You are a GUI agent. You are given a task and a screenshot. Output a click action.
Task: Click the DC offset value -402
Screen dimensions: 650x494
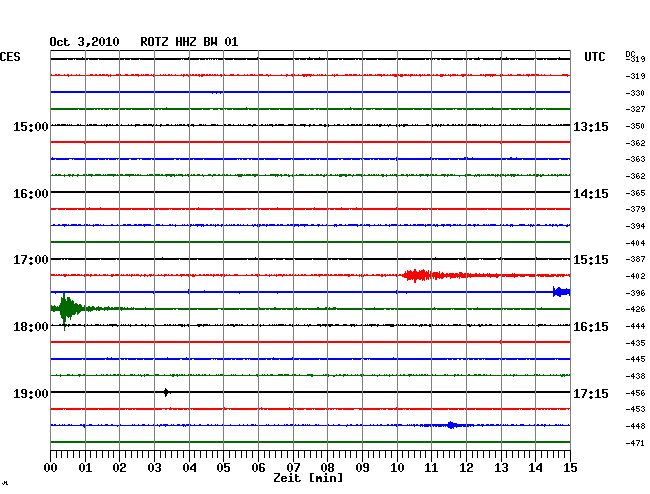coord(635,276)
